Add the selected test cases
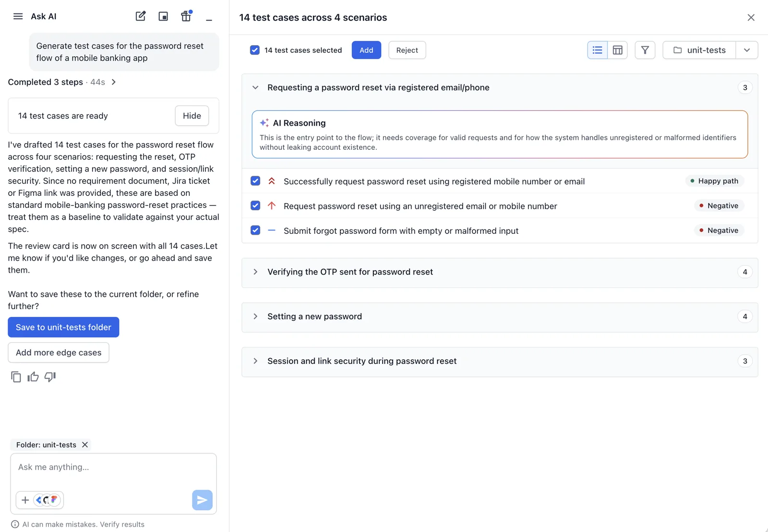The image size is (768, 532). 366,50
